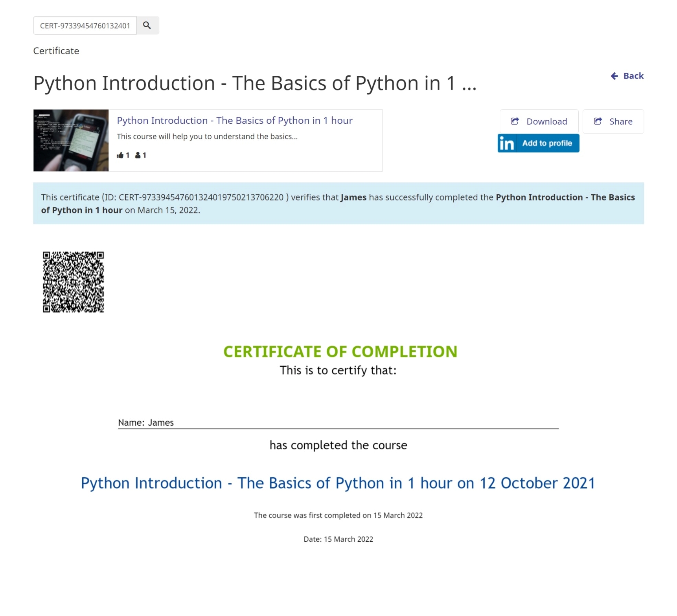This screenshot has height=616, width=677.
Task: Click the Back link text
Action: (x=633, y=76)
